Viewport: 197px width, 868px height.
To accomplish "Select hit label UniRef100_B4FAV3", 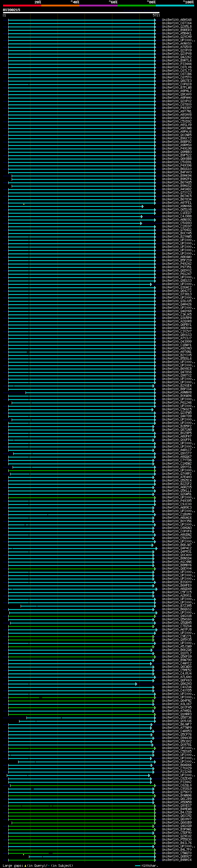I will click(177, 172).
